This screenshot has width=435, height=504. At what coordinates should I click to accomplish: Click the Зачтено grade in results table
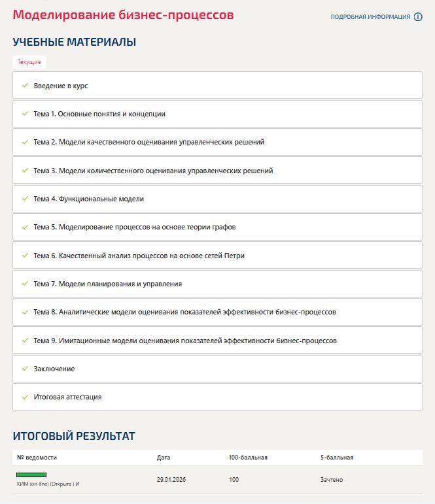[x=332, y=480]
